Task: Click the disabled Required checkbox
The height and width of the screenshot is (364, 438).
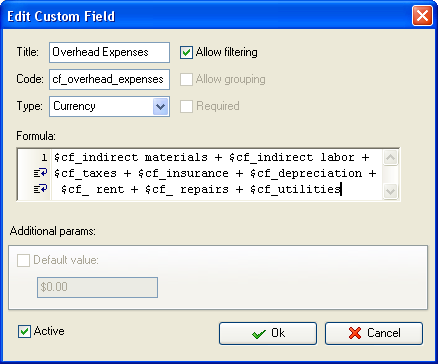Action: (x=186, y=106)
